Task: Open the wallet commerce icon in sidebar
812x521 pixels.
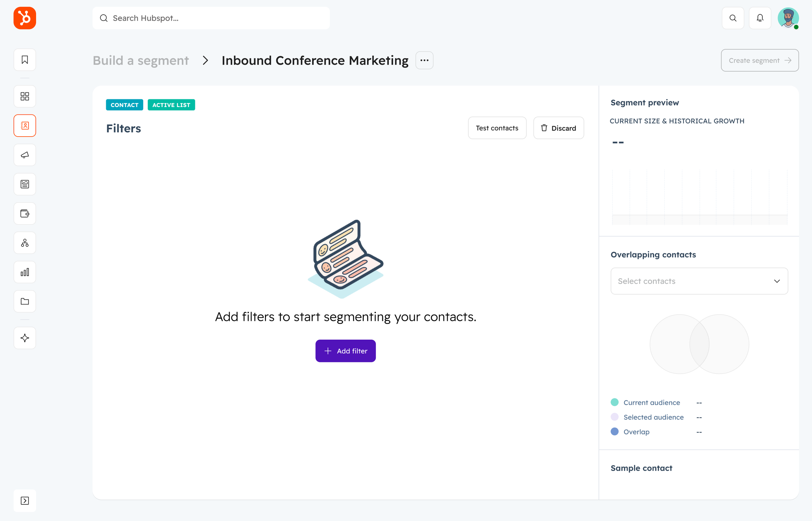Action: [25, 213]
